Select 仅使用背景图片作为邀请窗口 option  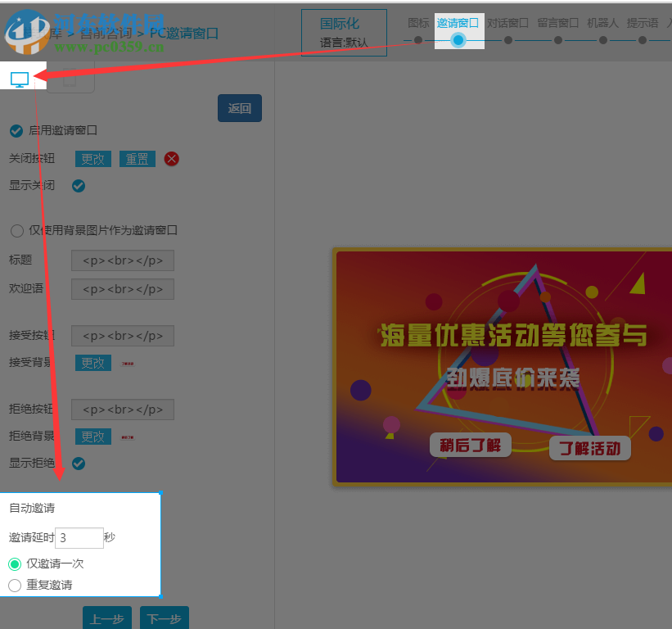point(16,230)
